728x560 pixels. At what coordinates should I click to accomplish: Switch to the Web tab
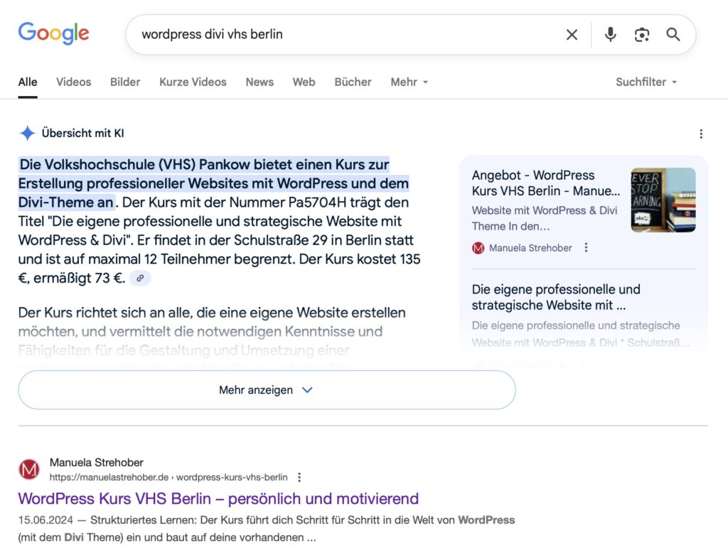click(304, 82)
